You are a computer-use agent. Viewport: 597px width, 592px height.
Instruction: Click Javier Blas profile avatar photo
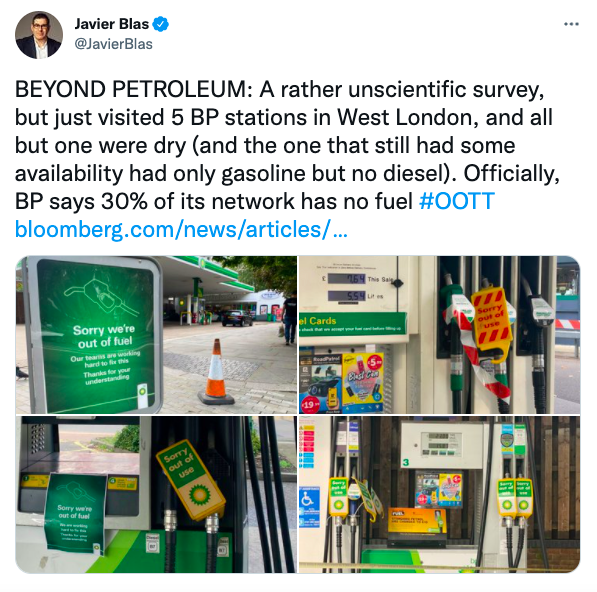click(39, 35)
